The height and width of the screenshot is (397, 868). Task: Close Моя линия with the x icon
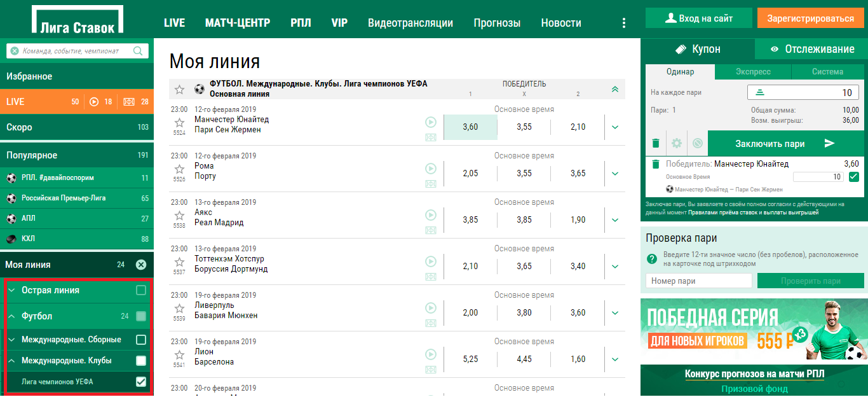coord(141,265)
